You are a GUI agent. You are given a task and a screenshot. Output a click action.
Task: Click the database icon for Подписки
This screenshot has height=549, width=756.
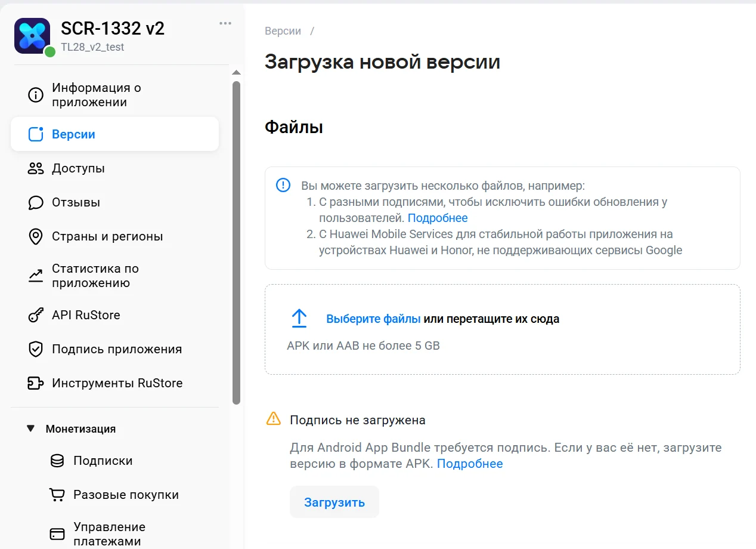tap(57, 461)
